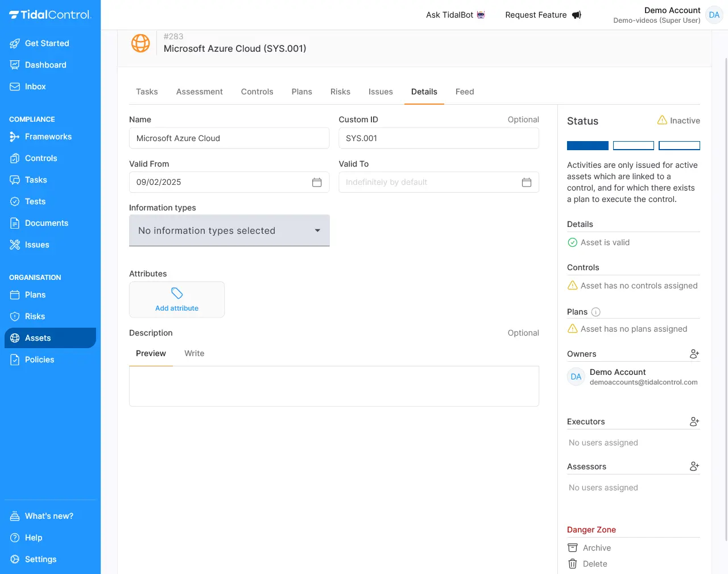
Task: Click the Valid To date field
Action: (x=439, y=182)
